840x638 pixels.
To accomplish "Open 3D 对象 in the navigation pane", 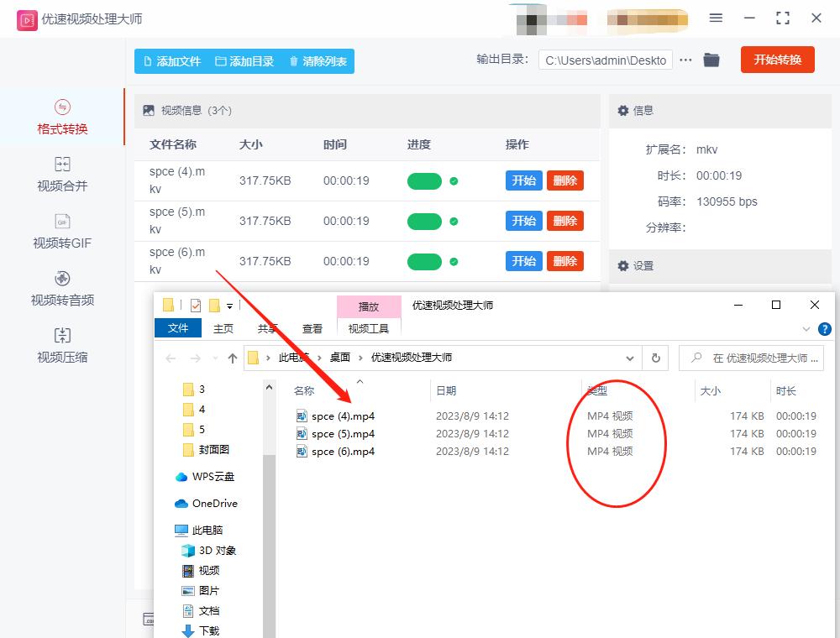I will click(x=209, y=550).
